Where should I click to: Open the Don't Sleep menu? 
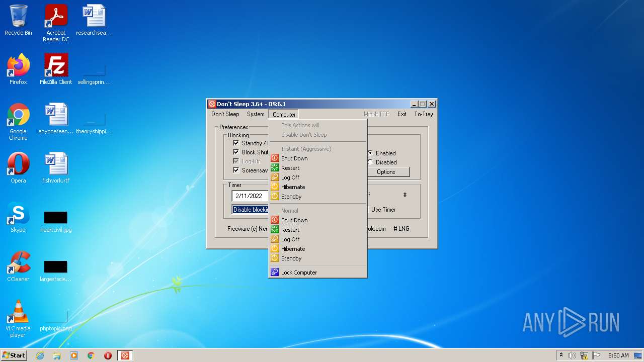pos(225,114)
